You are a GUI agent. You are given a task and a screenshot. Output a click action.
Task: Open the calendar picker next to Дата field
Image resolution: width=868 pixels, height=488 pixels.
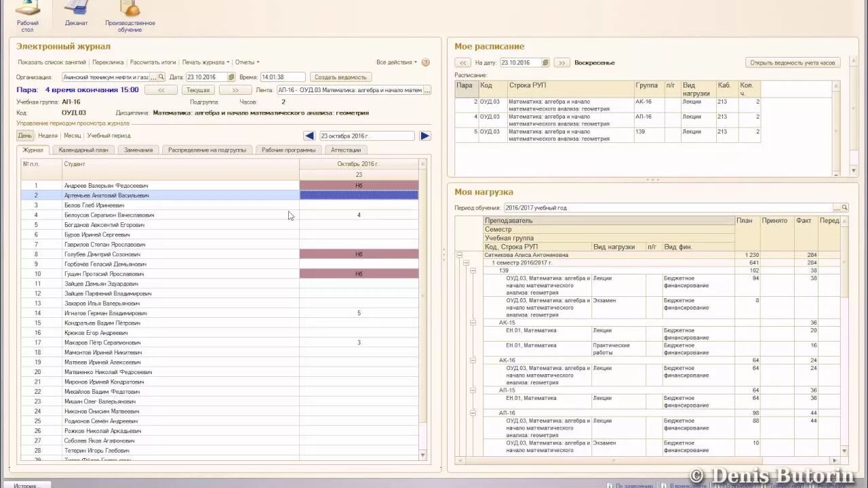click(x=231, y=77)
